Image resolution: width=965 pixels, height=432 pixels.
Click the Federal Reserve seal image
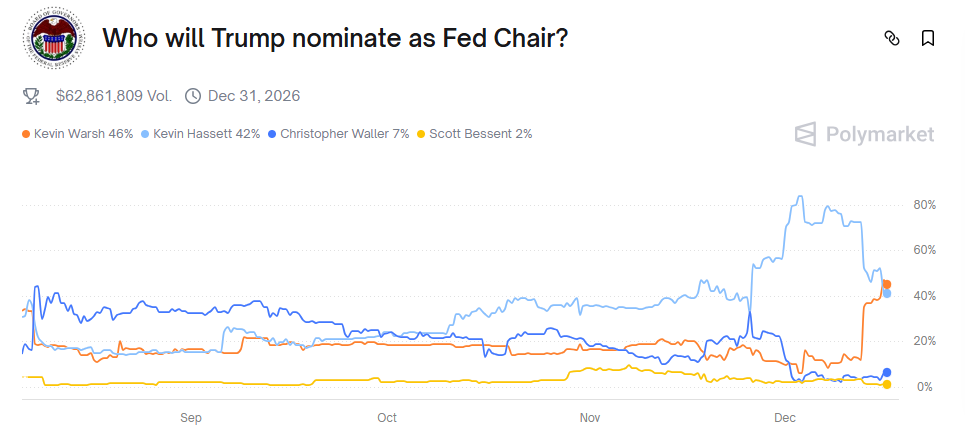coord(52,40)
